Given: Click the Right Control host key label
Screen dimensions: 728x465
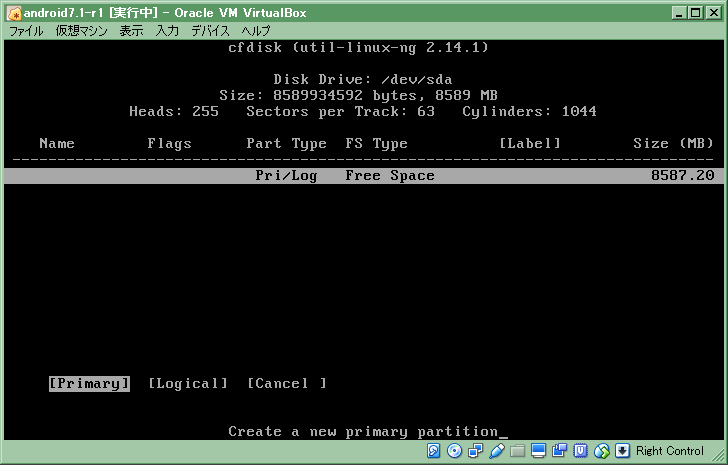Looking at the screenshot, I should pyautogui.click(x=670, y=451).
